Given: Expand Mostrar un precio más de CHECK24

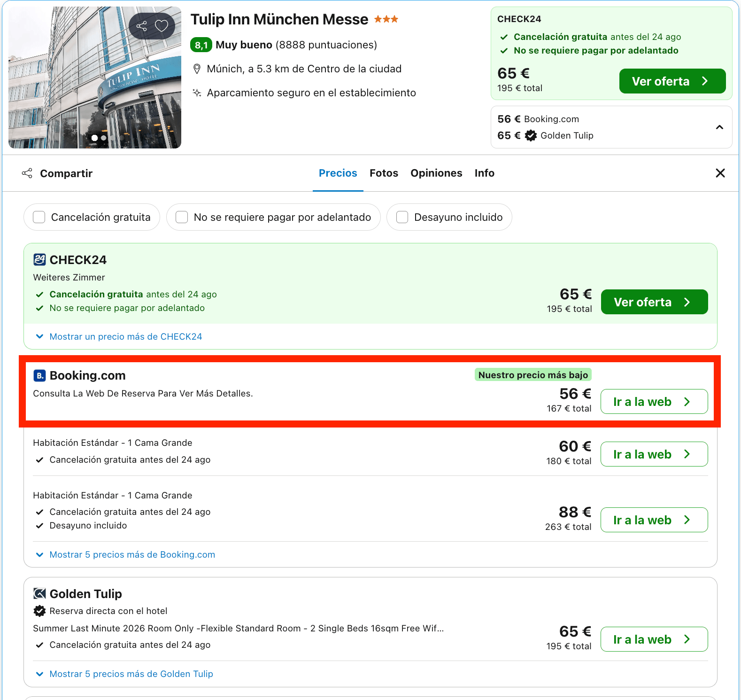Looking at the screenshot, I should 119,336.
